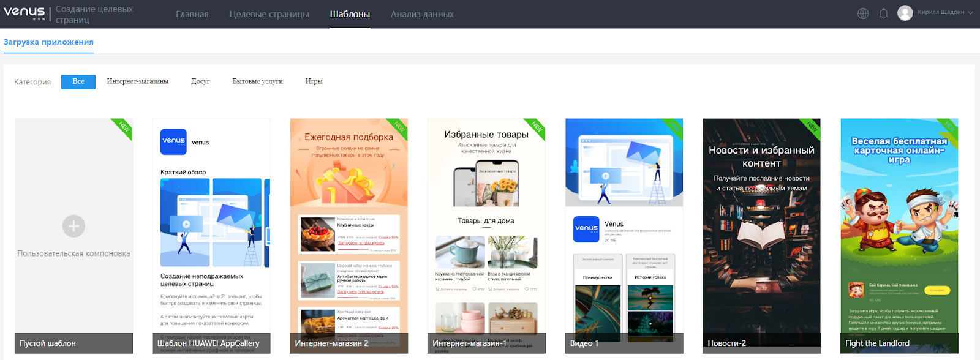Screen dimensions: 980x360
Task: Click the play icon in Видео 1 preview
Action: pos(605,176)
